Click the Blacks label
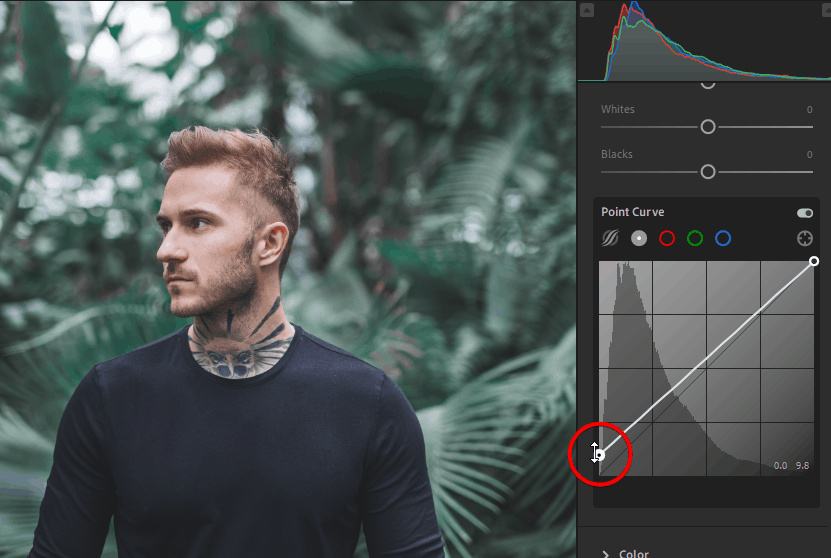This screenshot has height=558, width=831. click(x=616, y=154)
